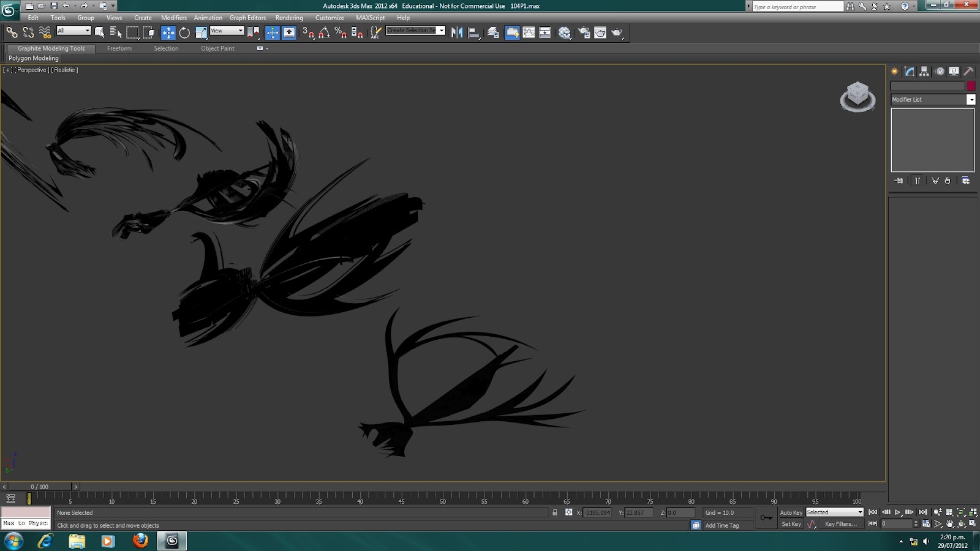The width and height of the screenshot is (980, 551).
Task: Open the Schematic View
Action: (545, 32)
